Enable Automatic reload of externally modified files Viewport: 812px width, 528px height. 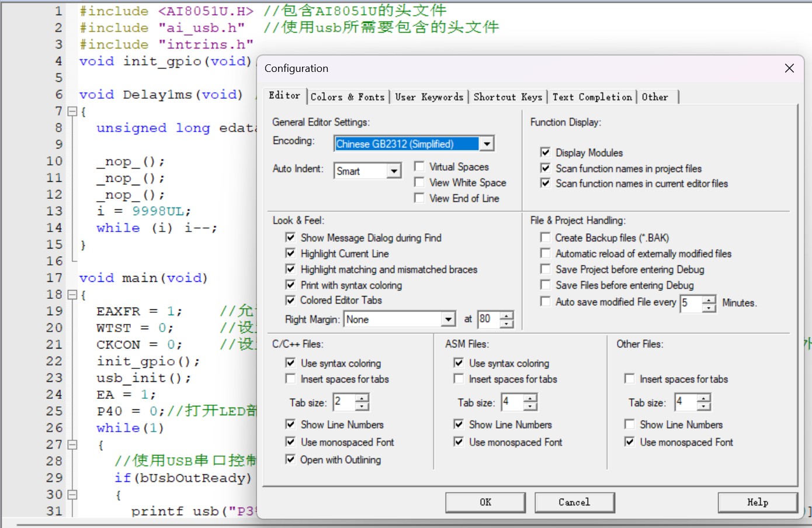point(545,253)
